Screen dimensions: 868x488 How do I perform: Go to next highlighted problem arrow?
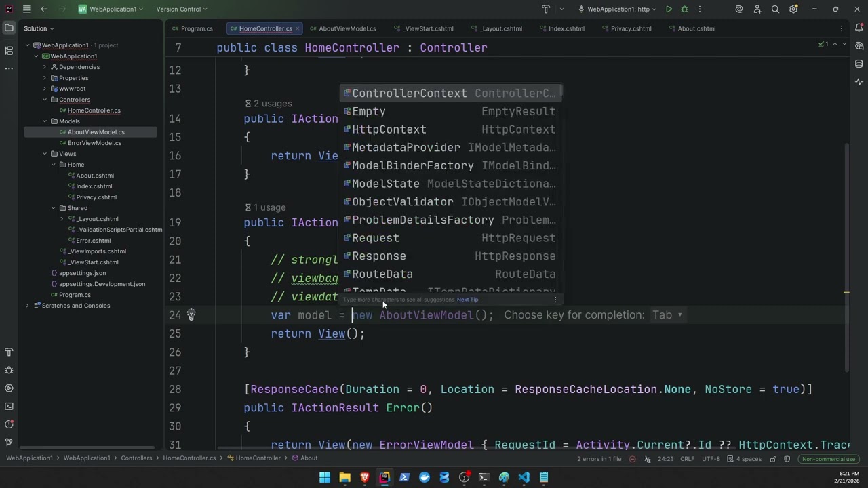(844, 44)
